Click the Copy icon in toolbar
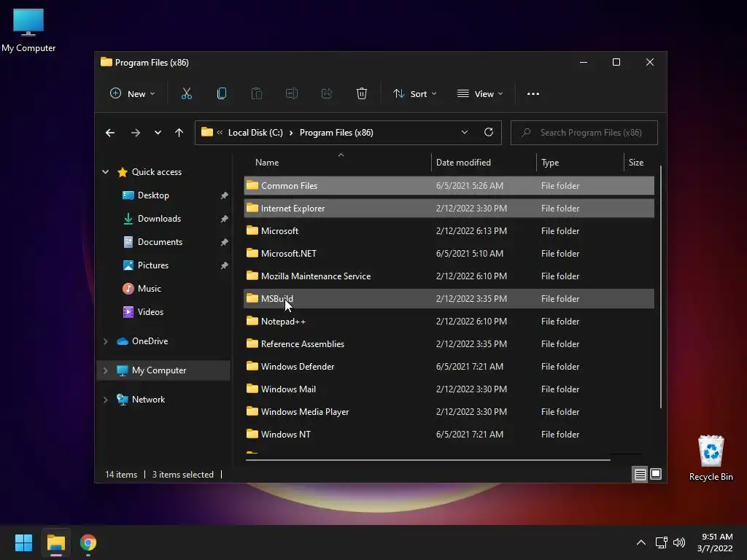Viewport: 747px width, 560px height. pos(222,94)
